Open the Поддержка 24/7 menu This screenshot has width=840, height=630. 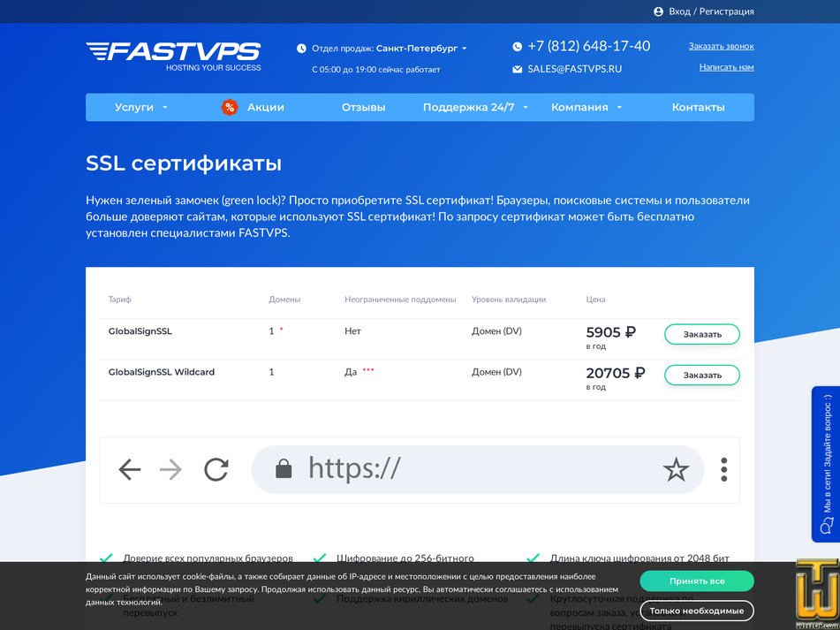(468, 107)
